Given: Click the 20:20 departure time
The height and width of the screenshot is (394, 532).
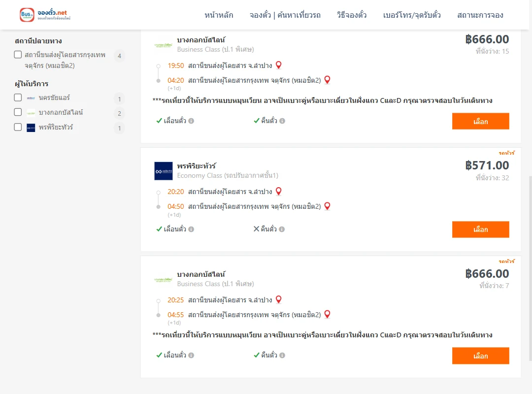Looking at the screenshot, I should point(176,192).
